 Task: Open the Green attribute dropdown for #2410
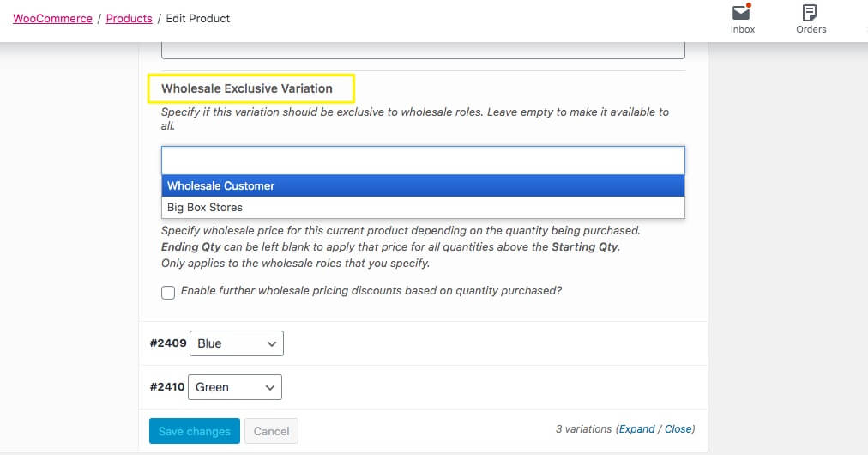coord(235,387)
